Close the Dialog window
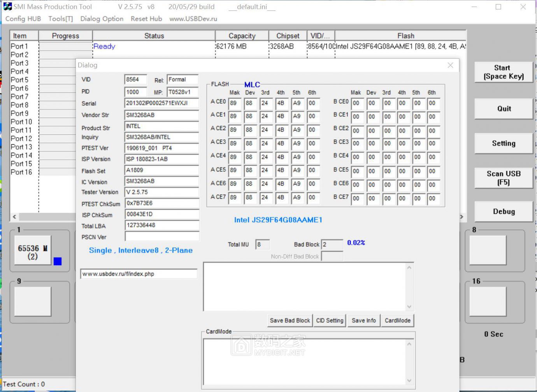The width and height of the screenshot is (537, 392). pos(450,65)
